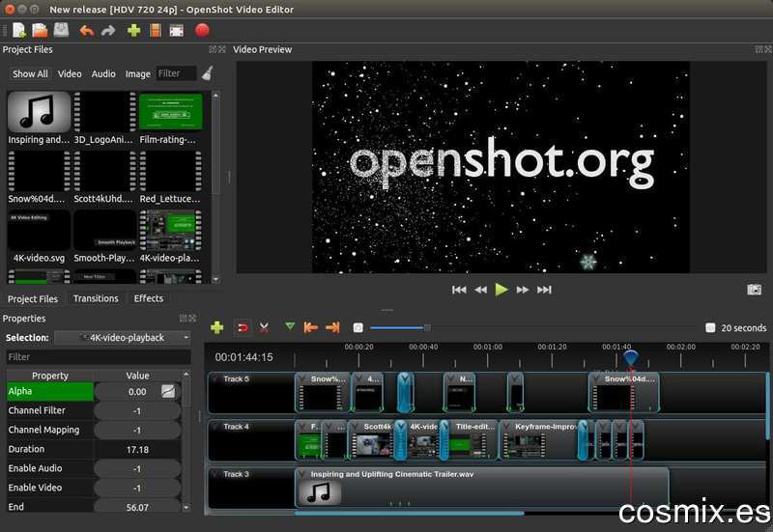Viewport: 773px width, 532px height.
Task: Float the Properties panel
Action: (183, 319)
